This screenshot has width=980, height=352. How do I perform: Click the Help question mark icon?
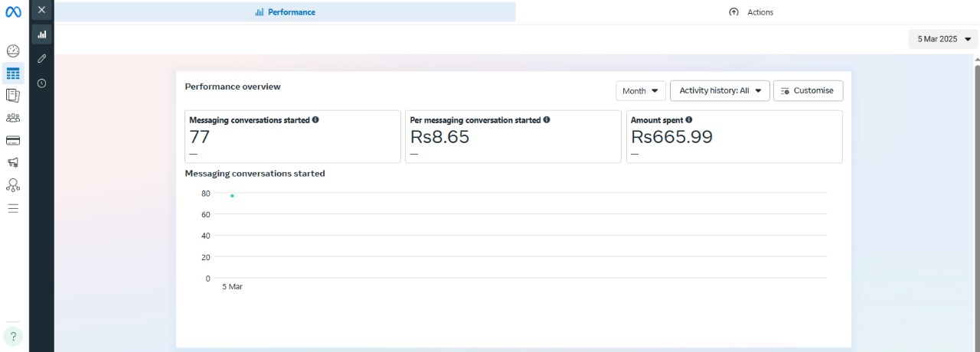(x=13, y=336)
